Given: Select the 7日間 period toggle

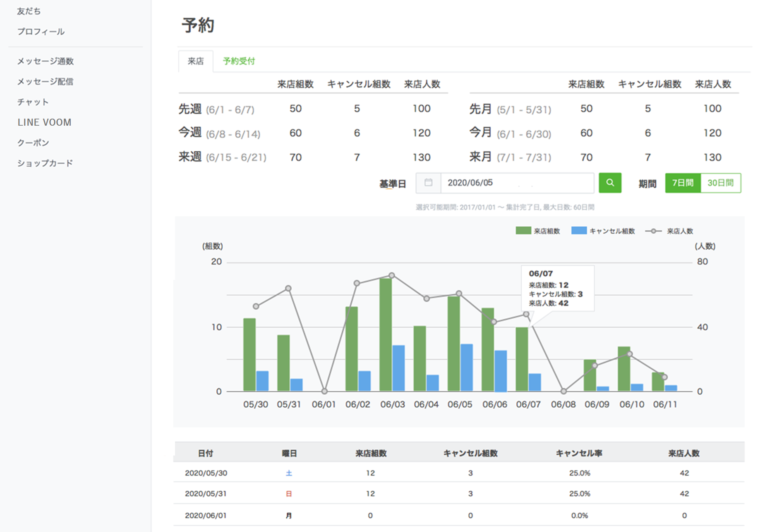Looking at the screenshot, I should [x=683, y=183].
